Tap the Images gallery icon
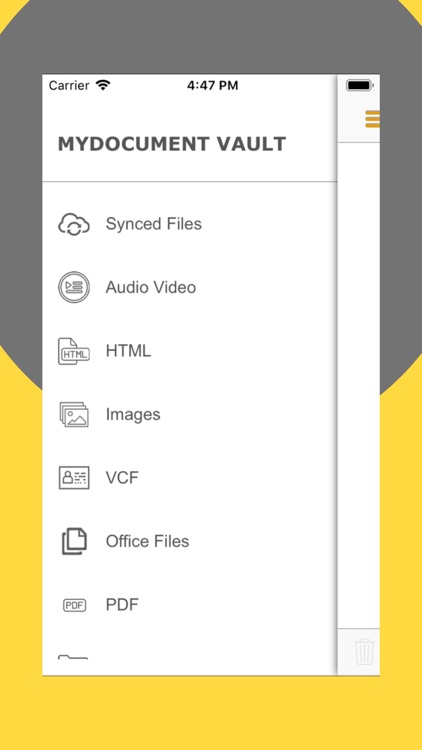422x750 pixels. tap(74, 414)
